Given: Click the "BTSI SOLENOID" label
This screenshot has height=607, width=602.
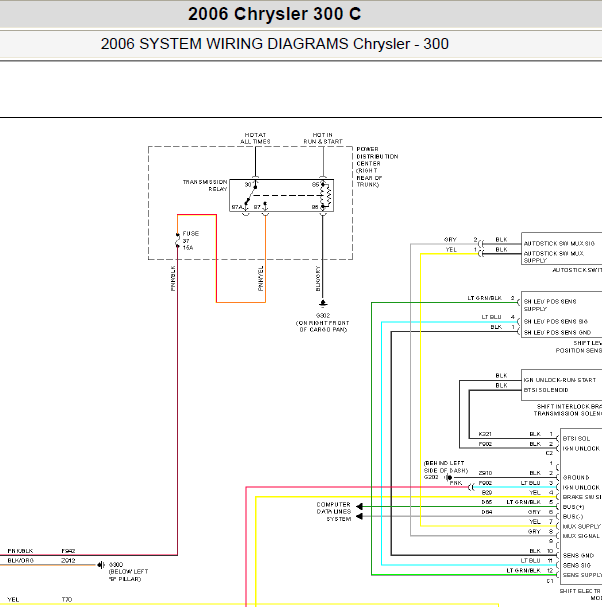Looking at the screenshot, I should coord(546,390).
